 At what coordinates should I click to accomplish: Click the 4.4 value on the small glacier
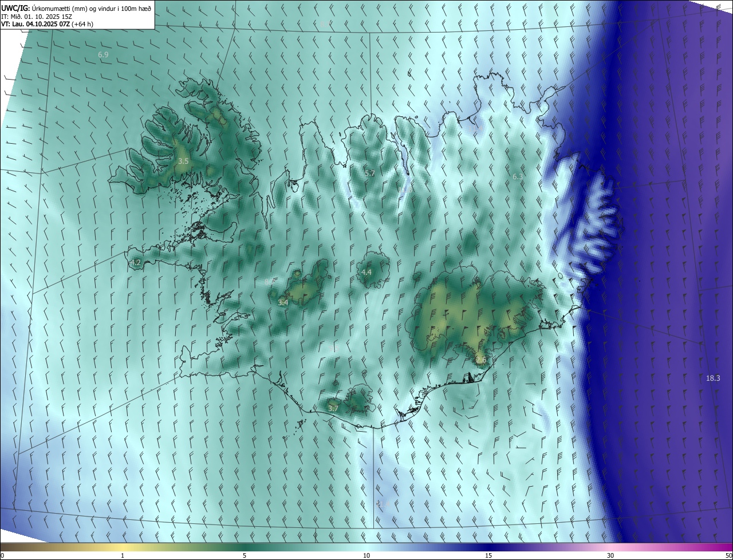pos(366,272)
